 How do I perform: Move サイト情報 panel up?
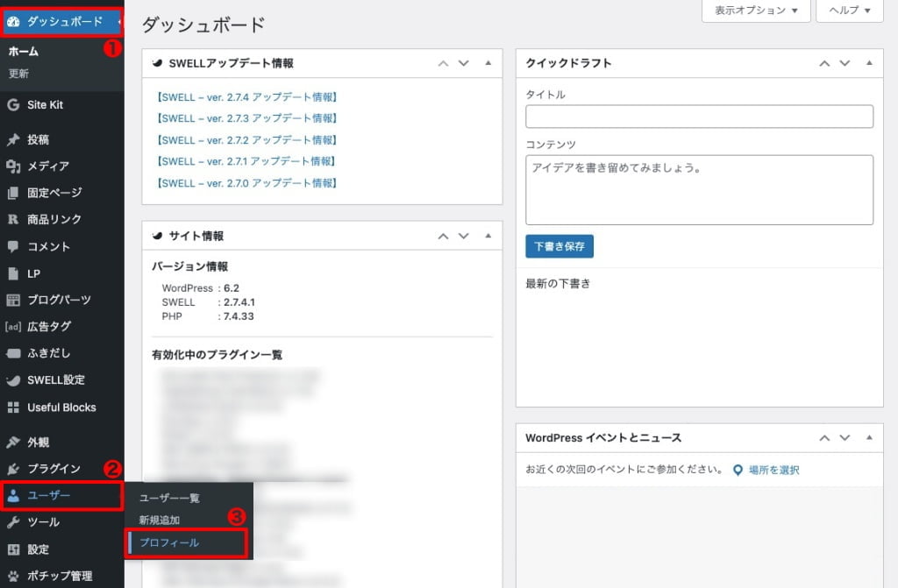443,236
